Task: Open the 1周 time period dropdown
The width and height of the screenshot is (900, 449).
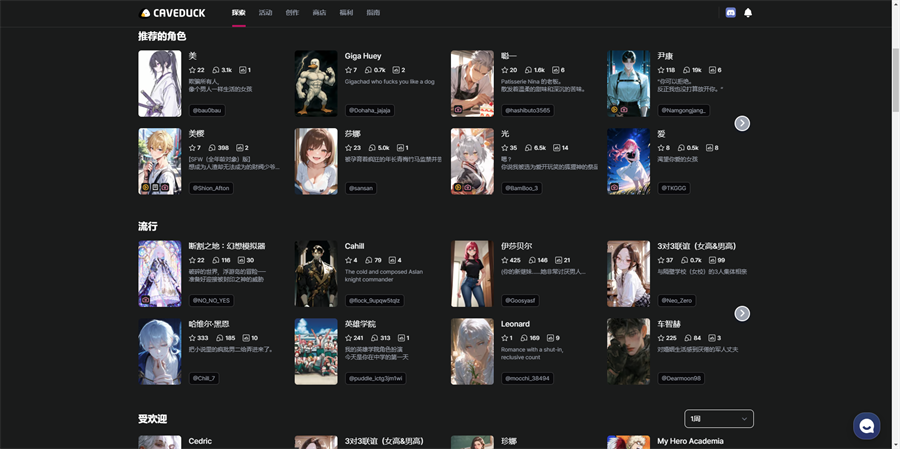Action: (718, 419)
